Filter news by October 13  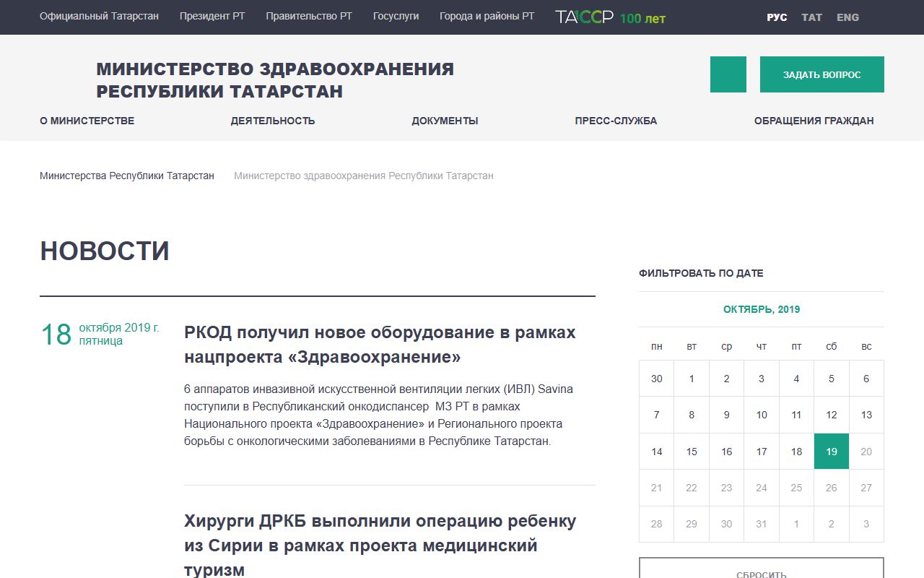click(866, 415)
